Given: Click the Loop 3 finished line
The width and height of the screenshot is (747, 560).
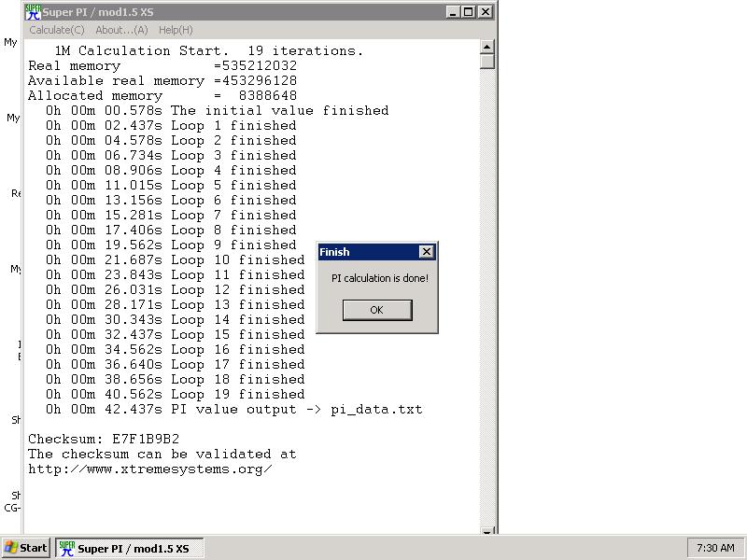Looking at the screenshot, I should click(171, 155).
